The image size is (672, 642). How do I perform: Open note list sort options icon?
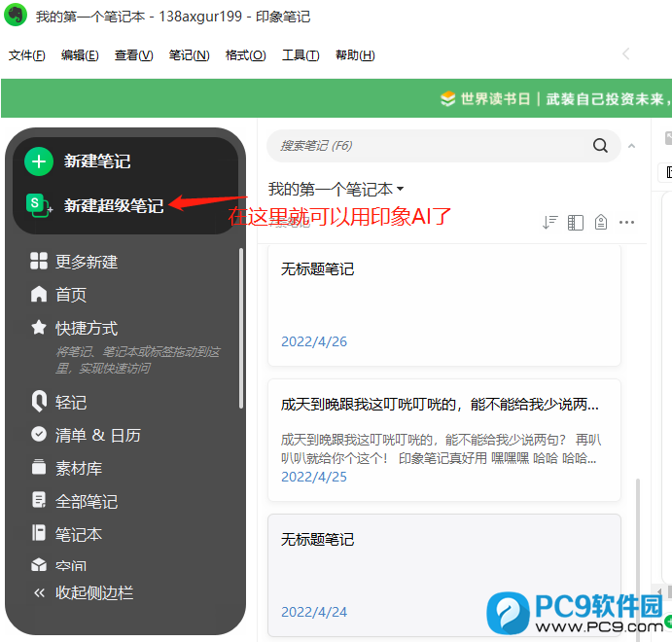pyautogui.click(x=549, y=222)
